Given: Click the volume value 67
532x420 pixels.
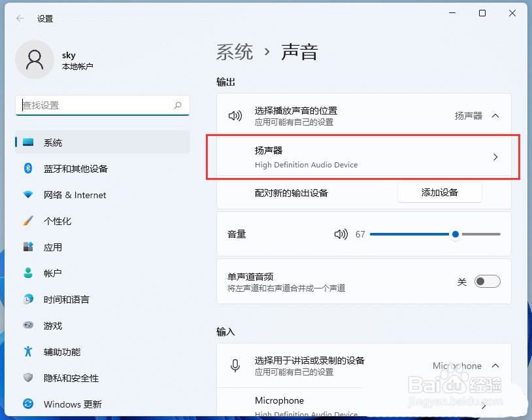Looking at the screenshot, I should click(360, 234).
